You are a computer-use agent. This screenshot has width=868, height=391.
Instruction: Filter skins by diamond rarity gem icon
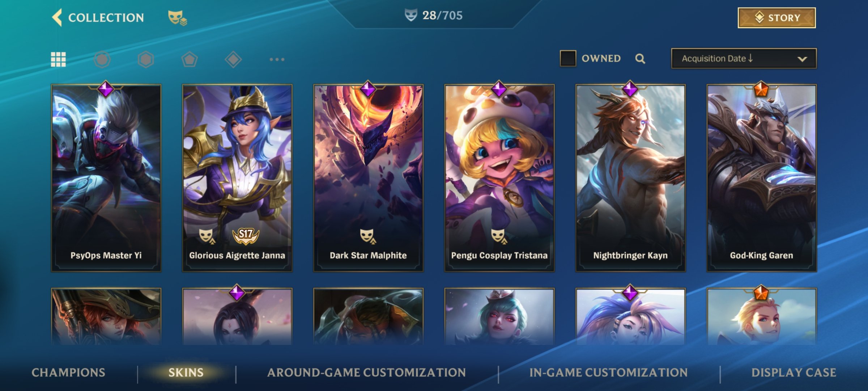click(x=233, y=59)
